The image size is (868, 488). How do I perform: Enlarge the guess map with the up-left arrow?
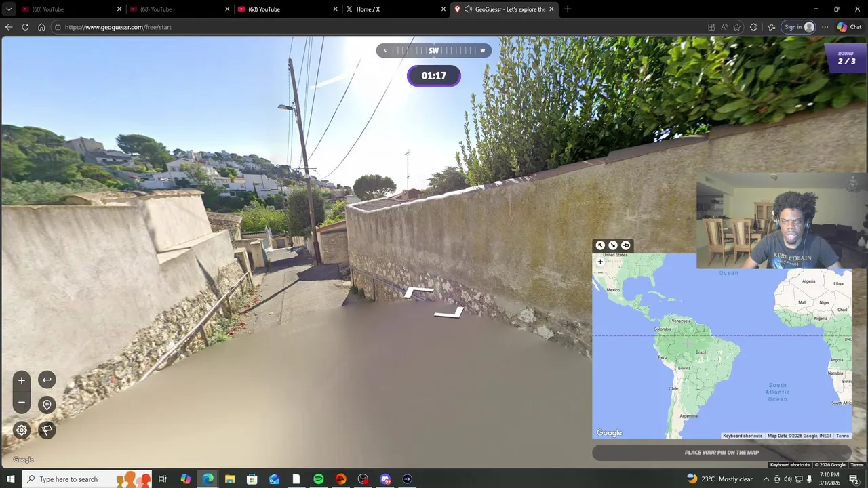(x=600, y=245)
